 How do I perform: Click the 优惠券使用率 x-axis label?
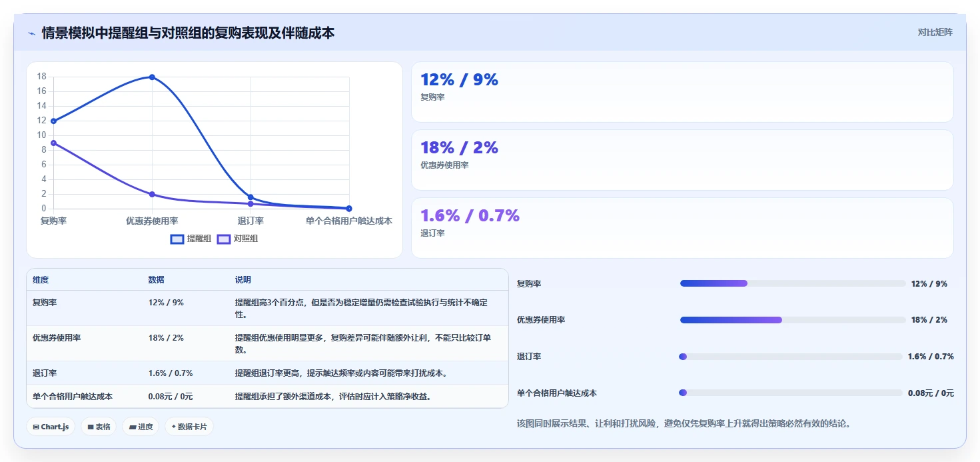click(152, 221)
